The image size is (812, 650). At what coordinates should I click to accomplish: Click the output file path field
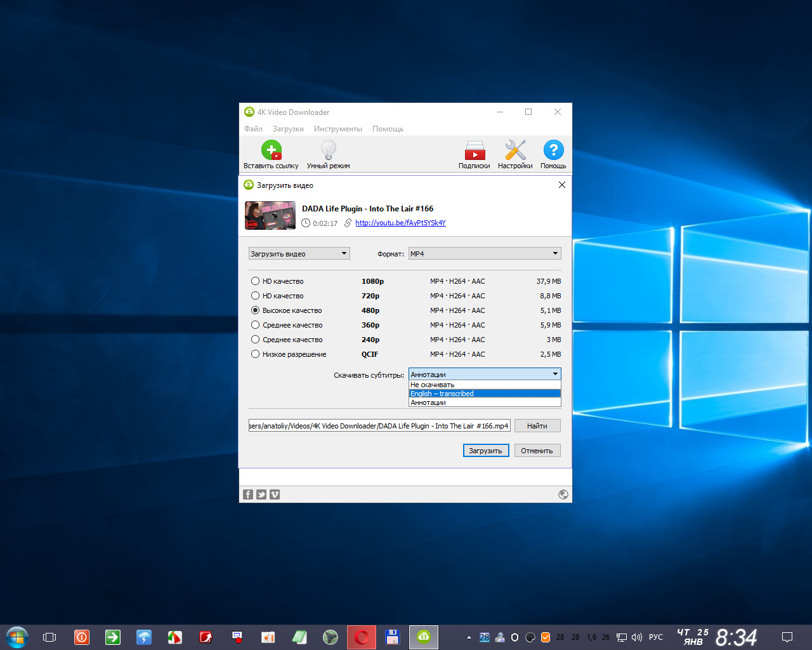click(379, 426)
